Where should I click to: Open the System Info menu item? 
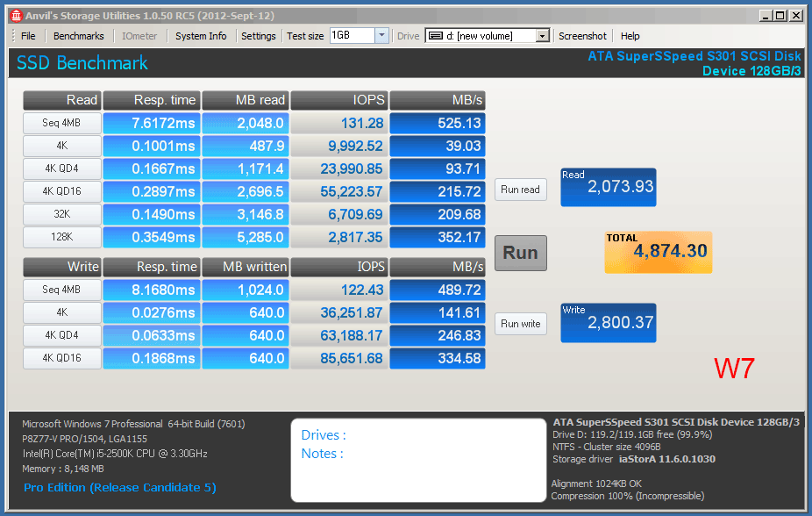coord(201,36)
